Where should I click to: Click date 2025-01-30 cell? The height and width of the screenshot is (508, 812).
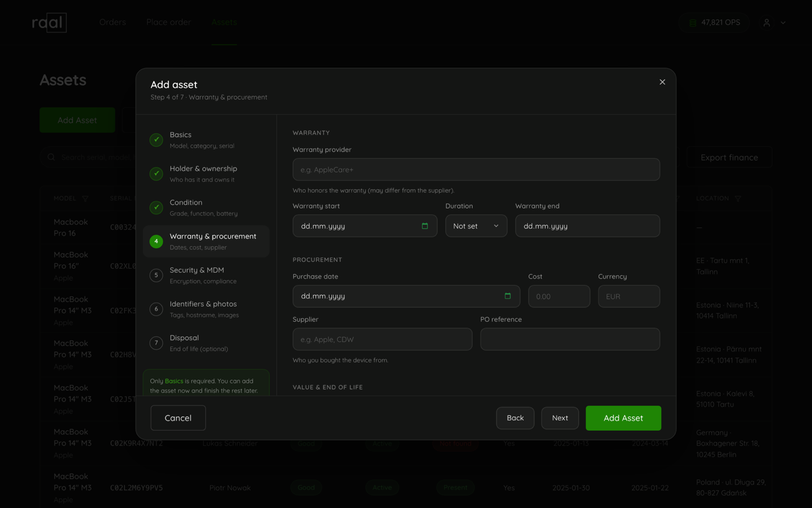571,488
